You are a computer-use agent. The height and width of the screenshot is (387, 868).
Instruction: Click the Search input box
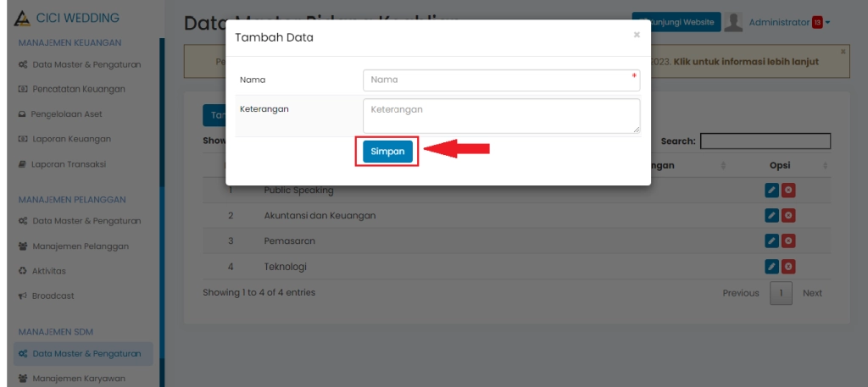[x=765, y=141]
